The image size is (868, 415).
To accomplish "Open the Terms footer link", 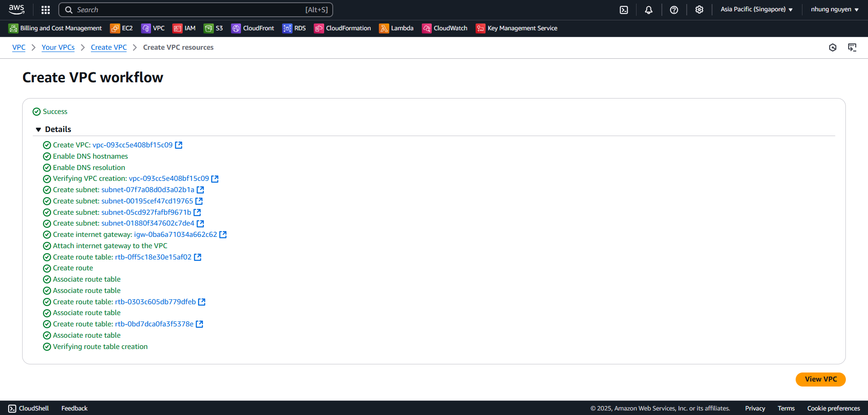I will (x=786, y=408).
